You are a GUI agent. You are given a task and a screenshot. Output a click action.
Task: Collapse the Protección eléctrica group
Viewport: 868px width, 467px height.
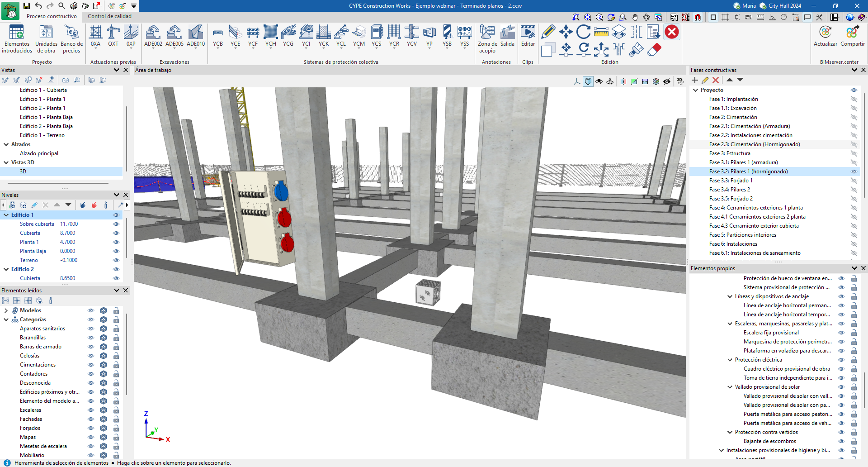[730, 360]
